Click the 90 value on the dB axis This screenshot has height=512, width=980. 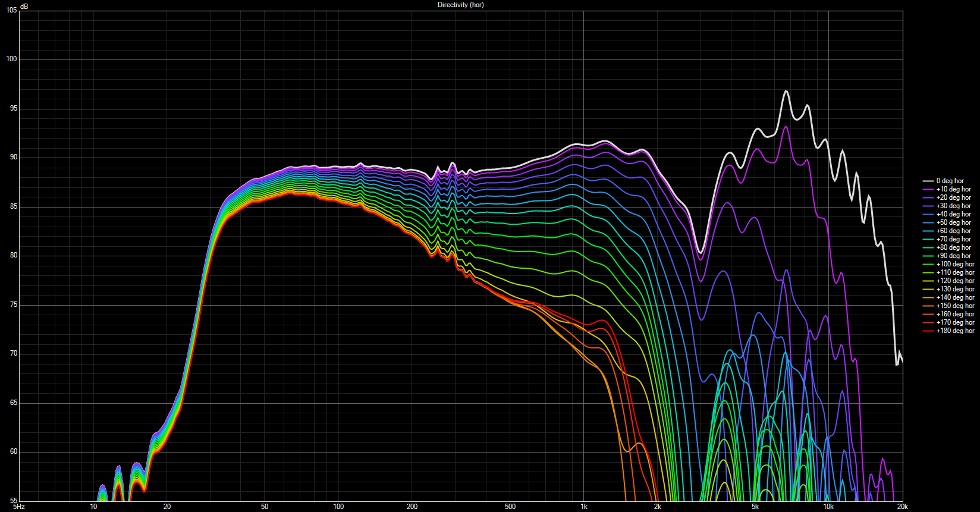click(x=13, y=158)
